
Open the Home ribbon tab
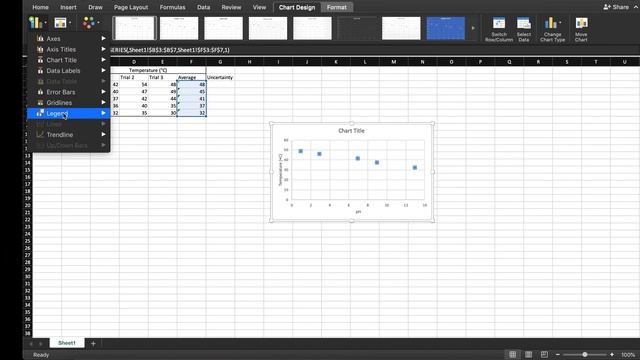[x=40, y=7]
